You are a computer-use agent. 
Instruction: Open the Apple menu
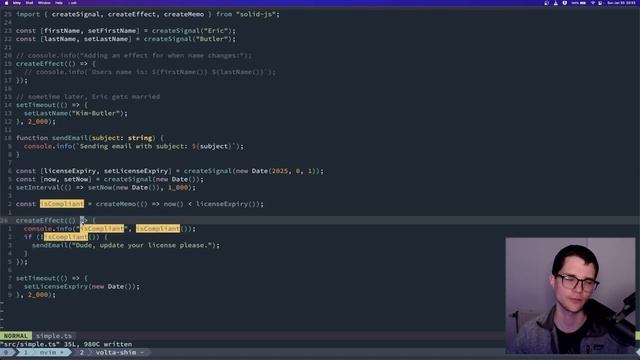[6, 3]
